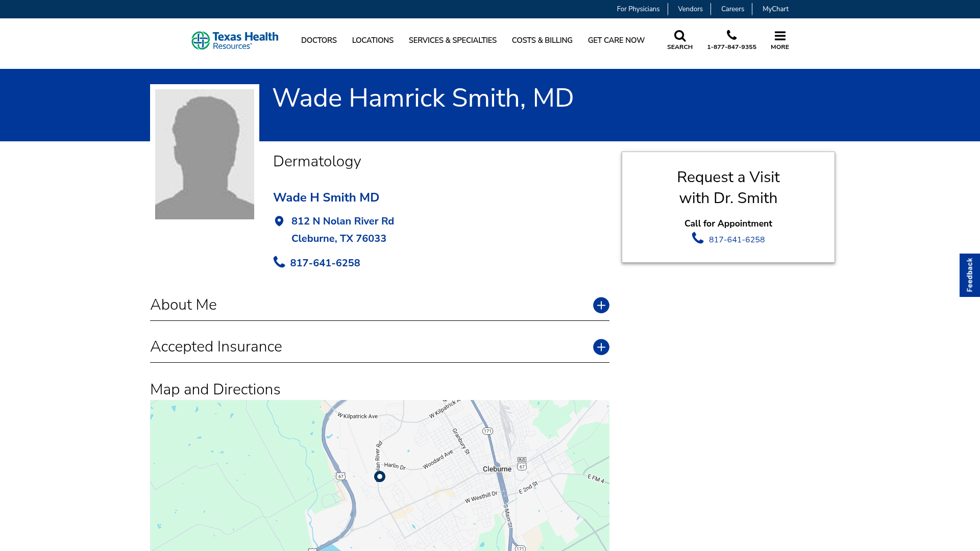Open the For Physicians link
980x551 pixels.
[638, 9]
